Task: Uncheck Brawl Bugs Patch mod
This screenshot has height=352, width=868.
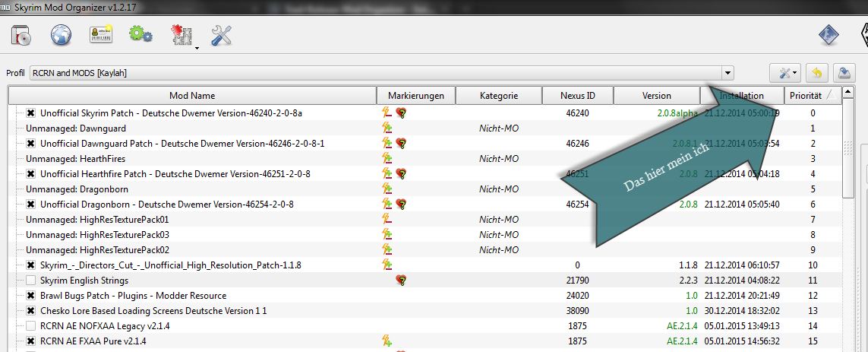Action: pos(31,296)
